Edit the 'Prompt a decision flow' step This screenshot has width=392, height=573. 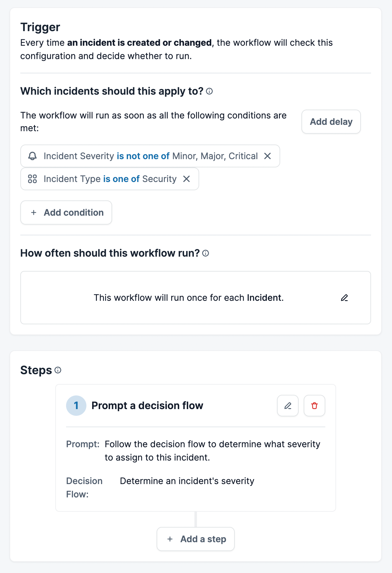[288, 406]
